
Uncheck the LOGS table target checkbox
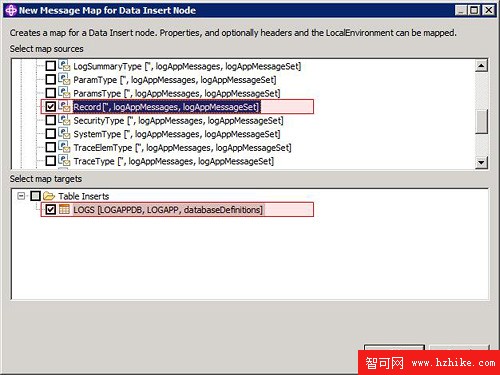point(51,210)
